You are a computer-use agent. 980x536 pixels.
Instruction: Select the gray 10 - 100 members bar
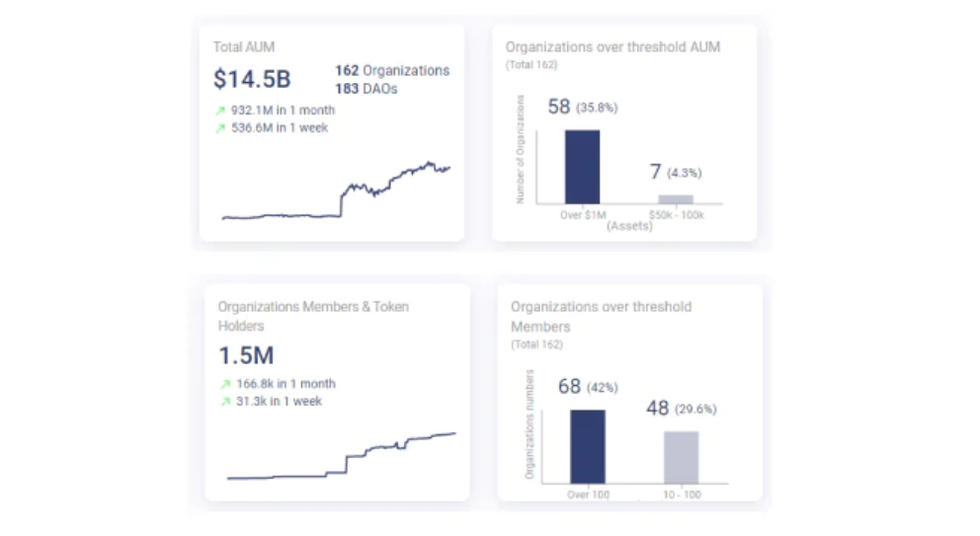682,457
